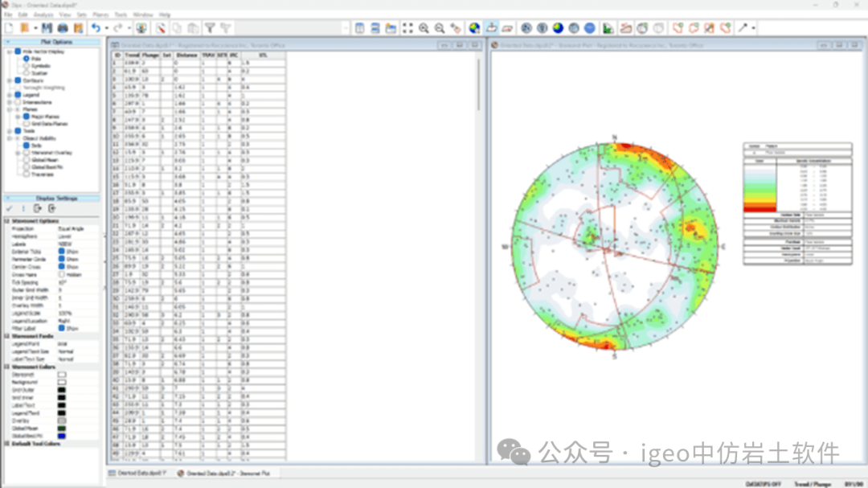Click the New file icon in toolbar
This screenshot has height=488, width=868.
(9, 28)
